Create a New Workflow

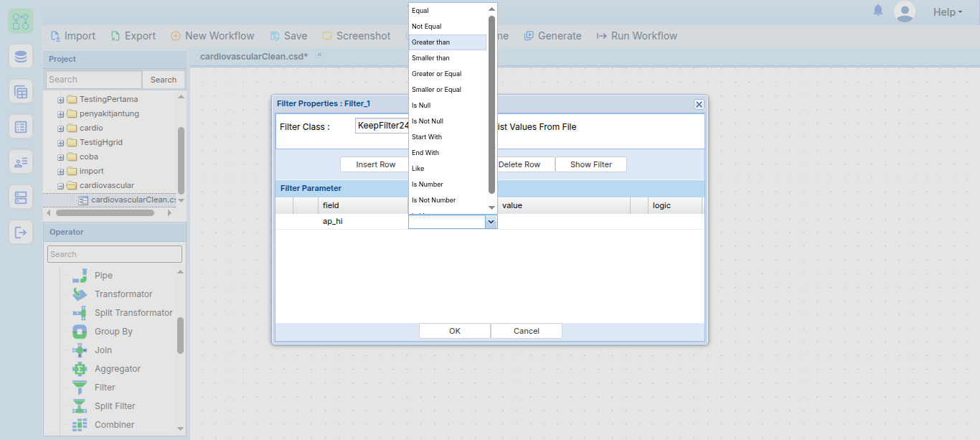pos(212,36)
